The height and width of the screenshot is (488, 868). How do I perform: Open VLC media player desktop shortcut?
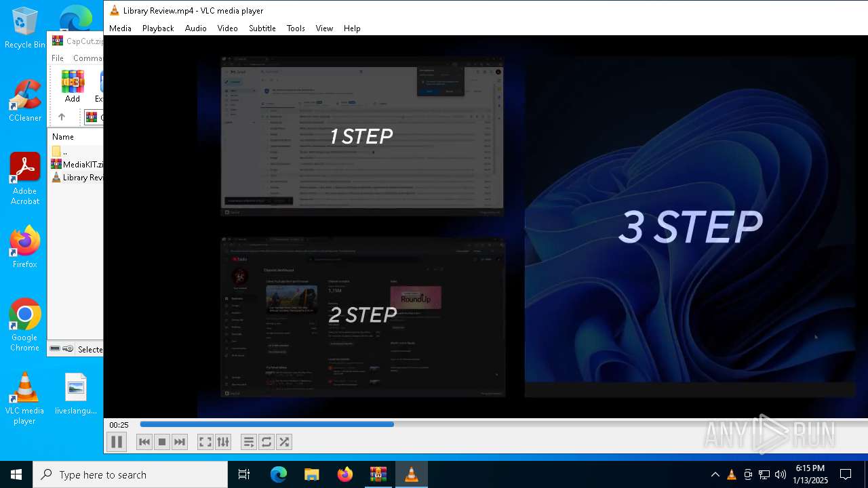[25, 399]
